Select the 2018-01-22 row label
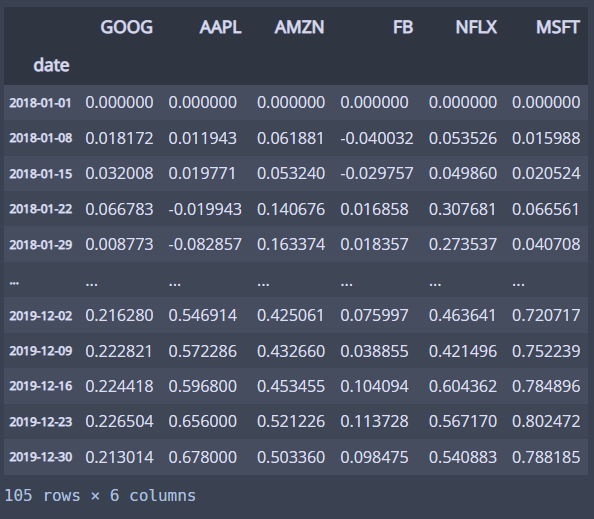The image size is (594, 519). pos(40,209)
